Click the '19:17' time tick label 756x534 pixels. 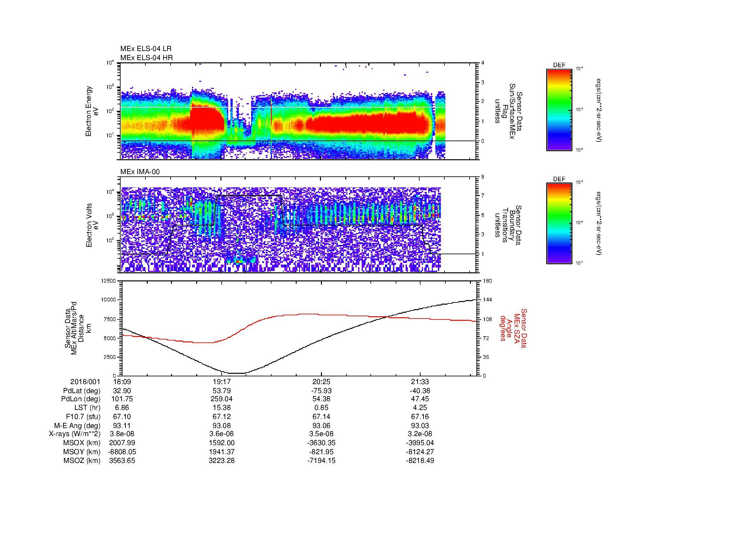tap(222, 382)
